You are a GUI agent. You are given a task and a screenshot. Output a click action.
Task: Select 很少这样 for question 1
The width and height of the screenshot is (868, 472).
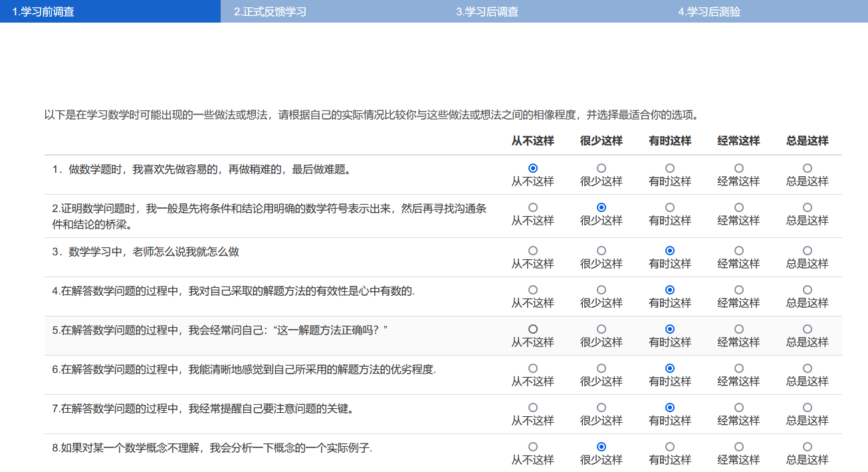tap(600, 168)
